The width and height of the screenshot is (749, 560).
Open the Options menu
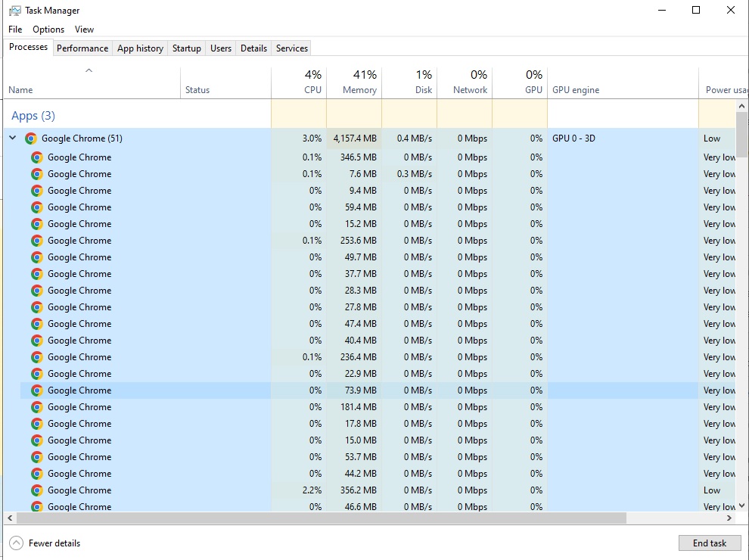[x=48, y=30]
